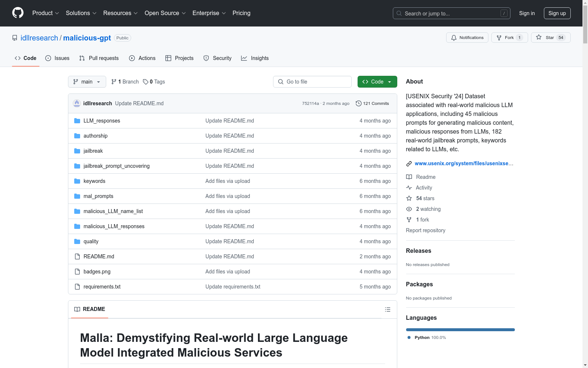Open the LLM_responses folder icon

[x=77, y=121]
